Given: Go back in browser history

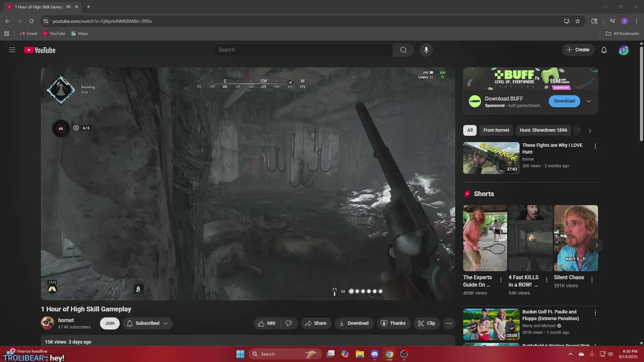Looking at the screenshot, I should click(7, 21).
